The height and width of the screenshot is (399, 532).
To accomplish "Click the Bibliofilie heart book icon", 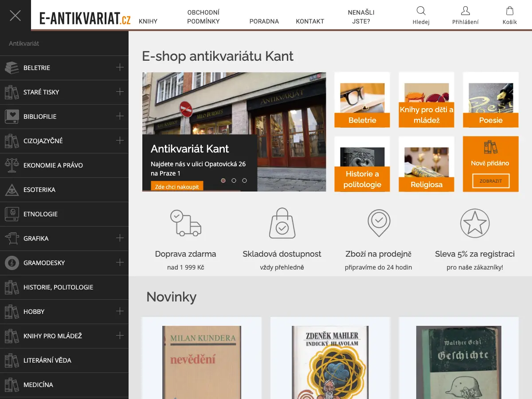I will coord(12,117).
